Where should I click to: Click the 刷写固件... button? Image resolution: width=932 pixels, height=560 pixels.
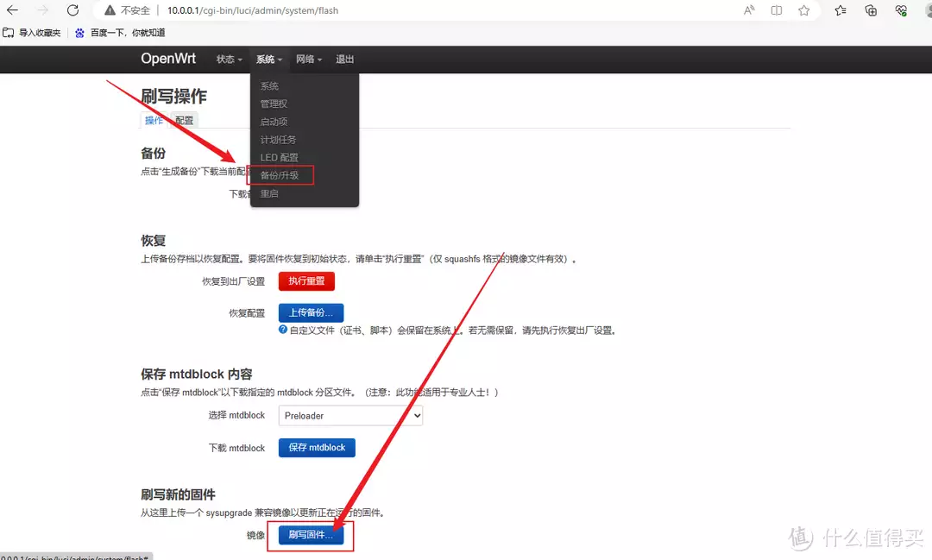[x=311, y=534]
